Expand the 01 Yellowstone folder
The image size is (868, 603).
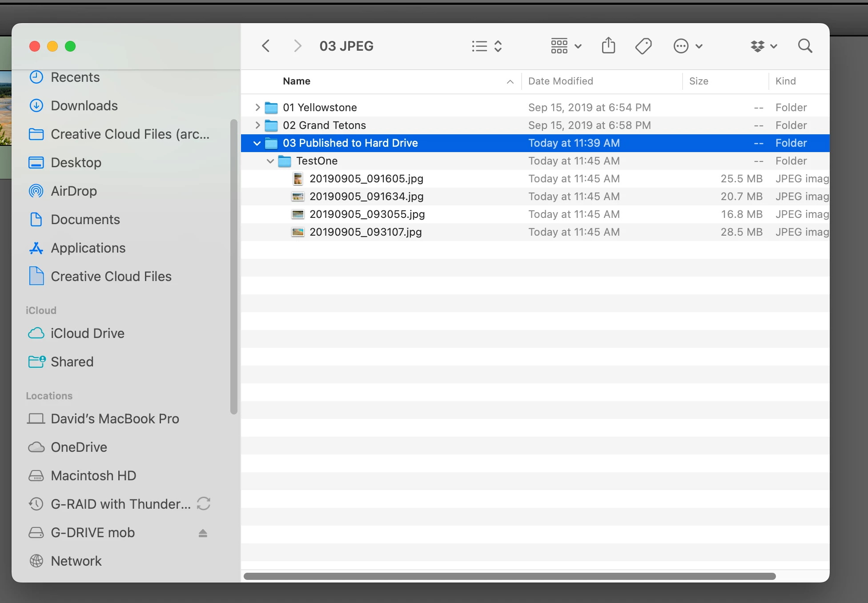(257, 108)
